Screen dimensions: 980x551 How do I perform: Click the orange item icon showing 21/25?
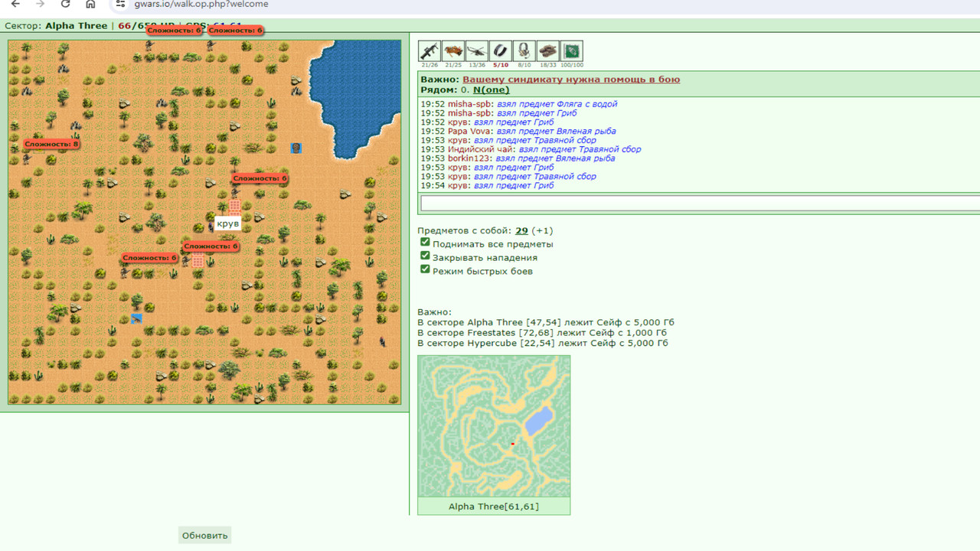pos(453,51)
